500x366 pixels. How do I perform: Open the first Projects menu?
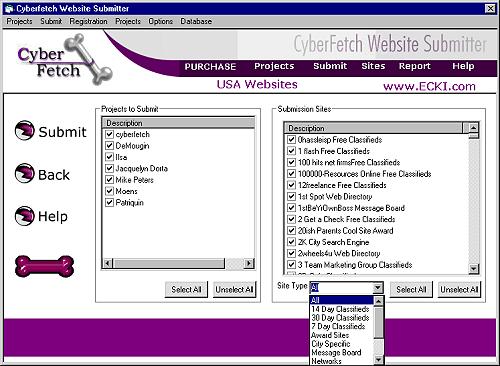(20, 21)
